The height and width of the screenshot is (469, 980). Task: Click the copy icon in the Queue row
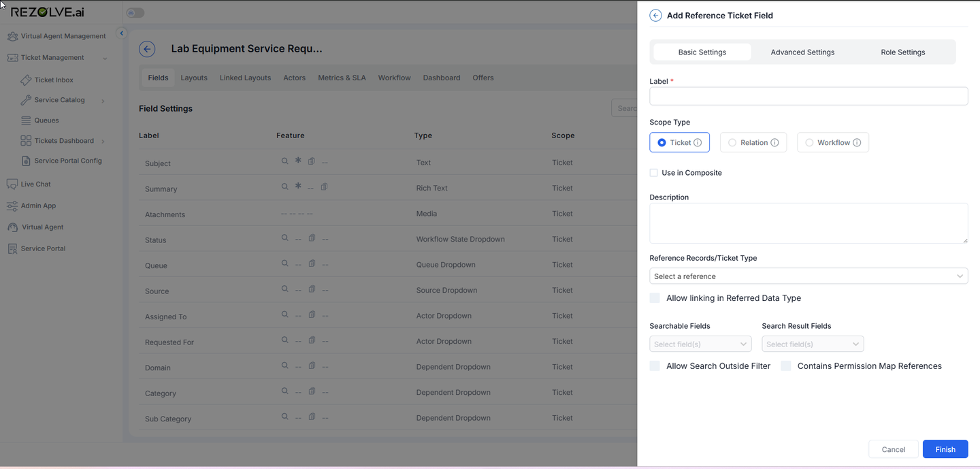click(312, 263)
